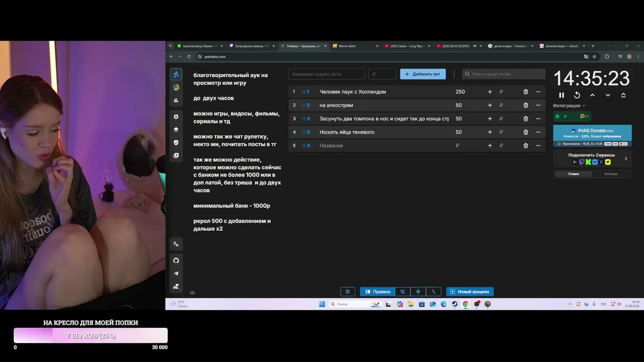Click the save icon button in bottom toolbar
The width and height of the screenshot is (644, 362).
tap(348, 292)
